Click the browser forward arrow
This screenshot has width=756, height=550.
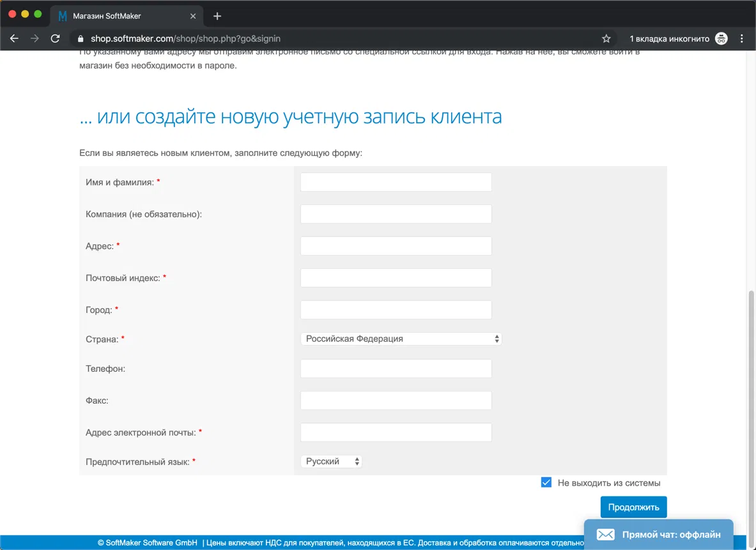pyautogui.click(x=35, y=38)
